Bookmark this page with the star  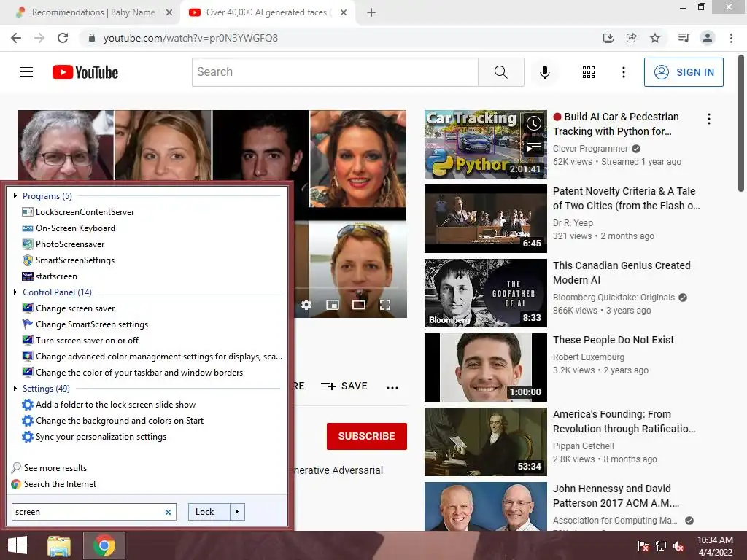coord(655,38)
